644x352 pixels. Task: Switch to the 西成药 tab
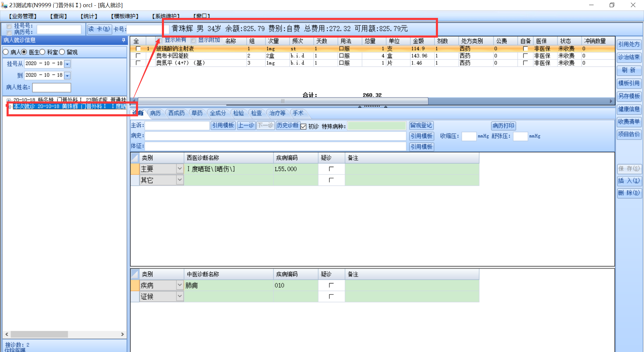point(176,113)
